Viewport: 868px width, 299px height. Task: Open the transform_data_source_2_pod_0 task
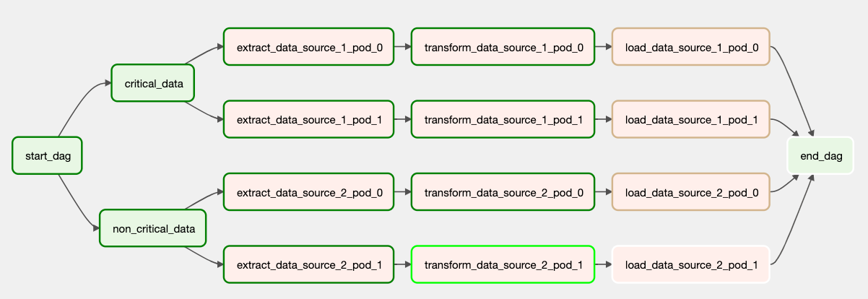point(503,192)
